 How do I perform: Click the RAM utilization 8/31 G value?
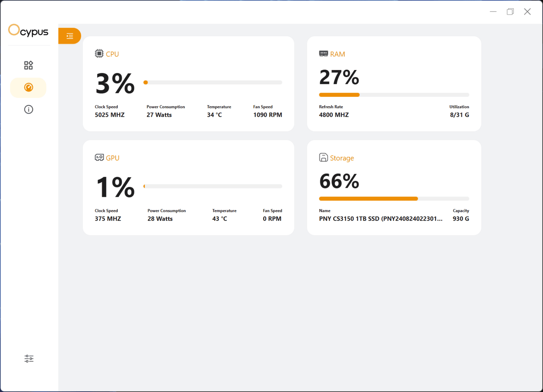tap(459, 115)
